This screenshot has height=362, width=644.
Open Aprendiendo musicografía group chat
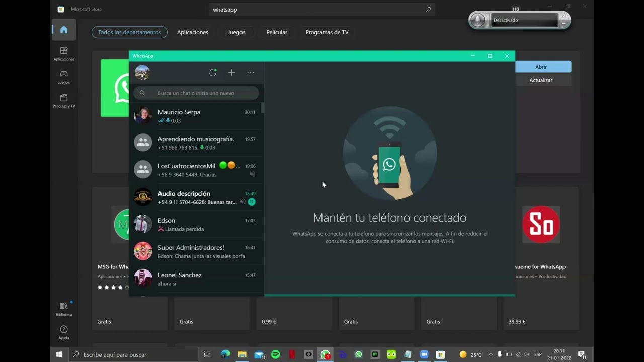click(196, 143)
